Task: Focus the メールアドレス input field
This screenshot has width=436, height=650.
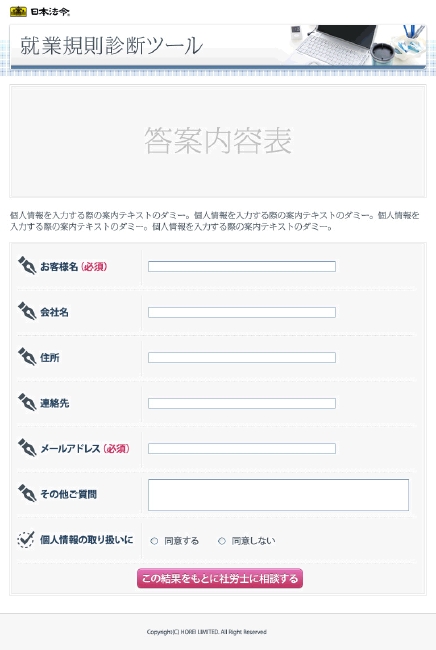Action: (242, 449)
